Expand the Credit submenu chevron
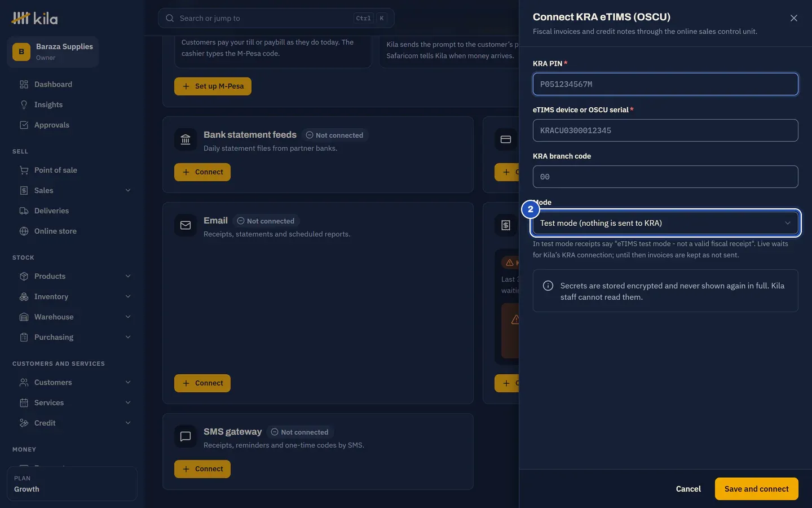 (128, 423)
